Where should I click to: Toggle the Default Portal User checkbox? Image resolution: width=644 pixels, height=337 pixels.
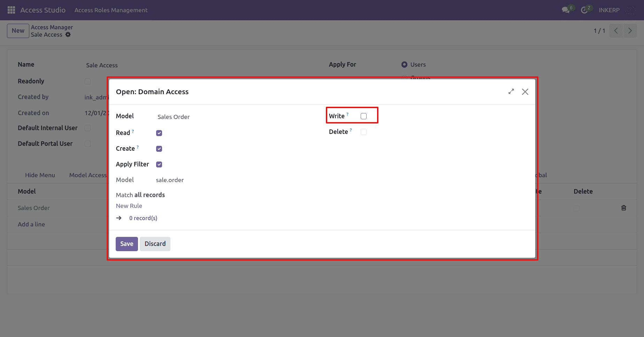coord(87,144)
